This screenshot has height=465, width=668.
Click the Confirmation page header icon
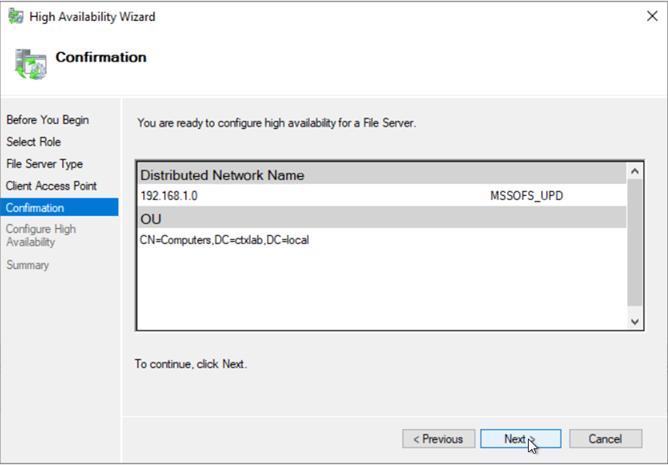29,61
